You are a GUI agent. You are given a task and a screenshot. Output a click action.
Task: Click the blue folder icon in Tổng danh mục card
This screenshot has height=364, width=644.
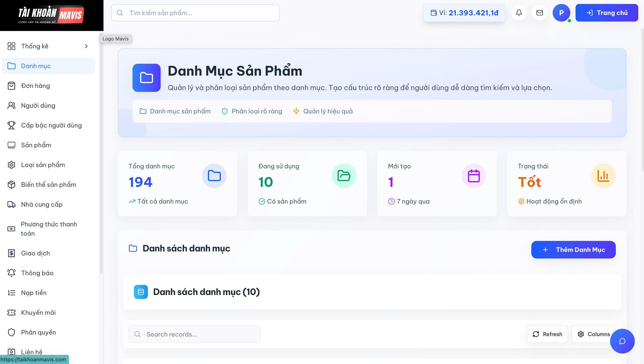214,176
